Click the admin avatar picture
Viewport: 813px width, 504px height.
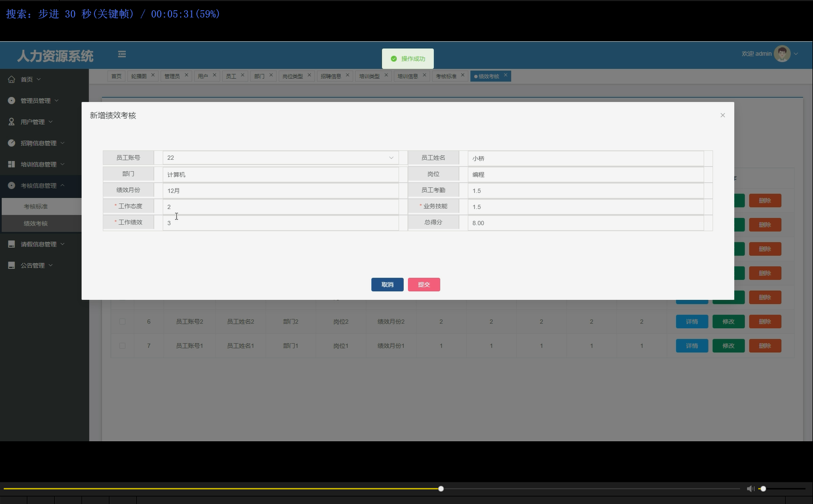point(782,54)
